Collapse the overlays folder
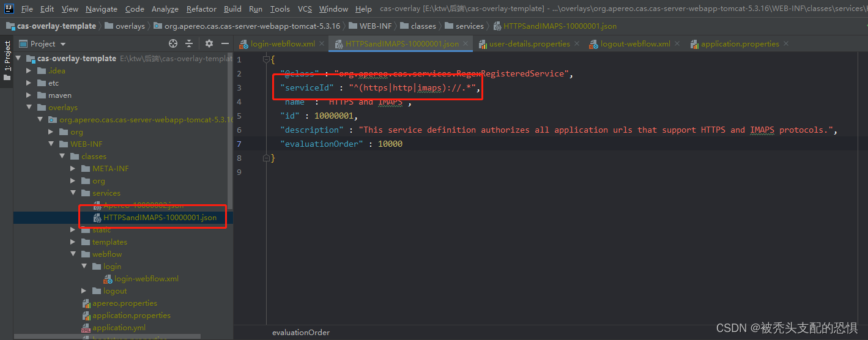This screenshot has height=340, width=868. click(29, 108)
